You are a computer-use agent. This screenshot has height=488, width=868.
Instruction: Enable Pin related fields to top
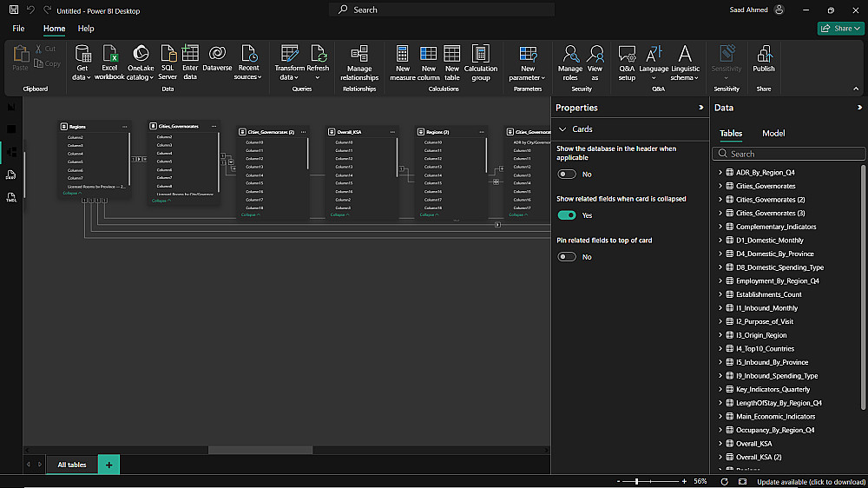click(567, 257)
